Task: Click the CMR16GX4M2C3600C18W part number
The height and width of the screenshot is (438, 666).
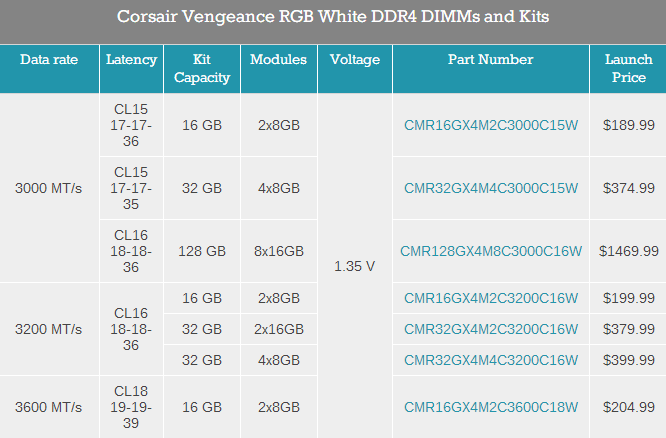Action: click(x=491, y=407)
